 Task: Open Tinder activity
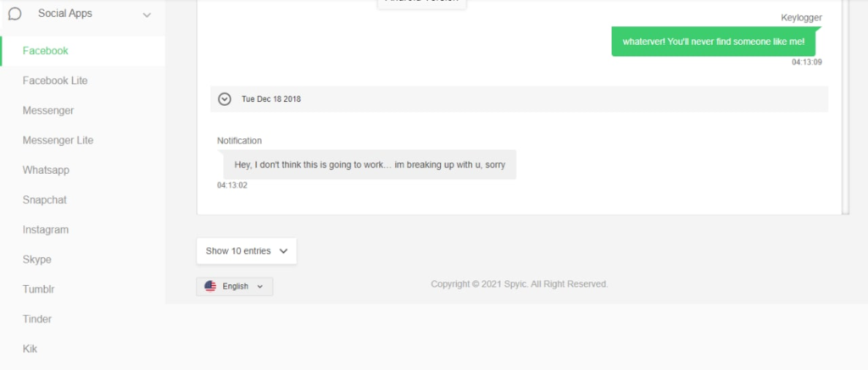pos(37,319)
